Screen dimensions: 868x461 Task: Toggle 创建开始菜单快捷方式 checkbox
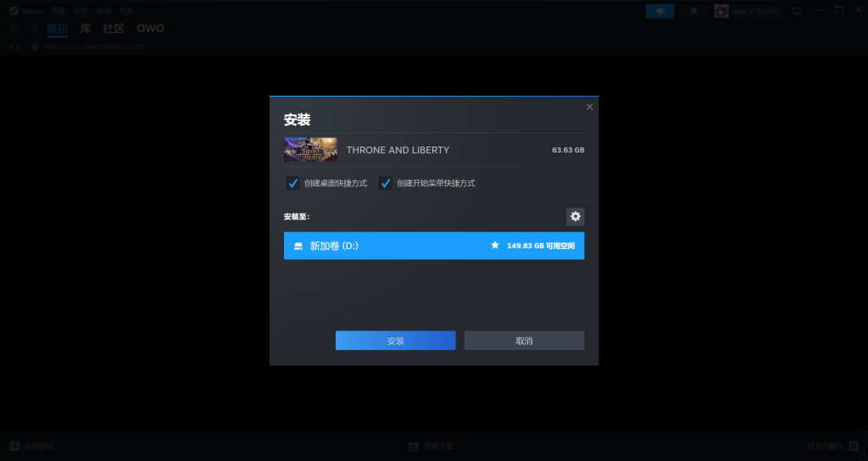point(386,183)
